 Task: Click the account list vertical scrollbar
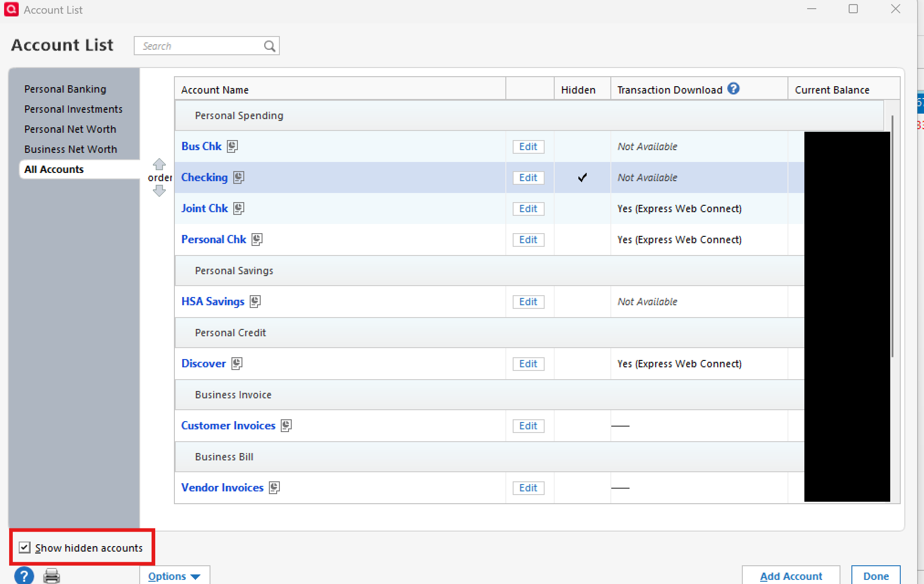pyautogui.click(x=892, y=237)
